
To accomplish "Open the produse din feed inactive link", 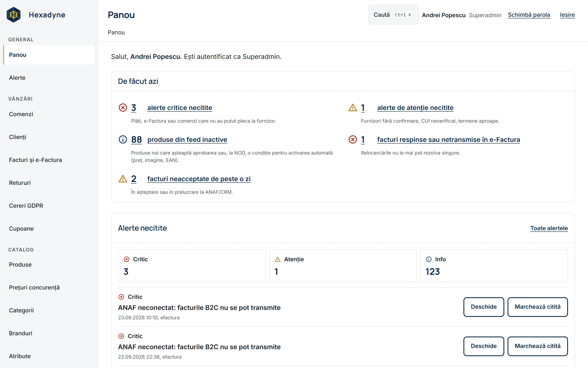I will 187,139.
